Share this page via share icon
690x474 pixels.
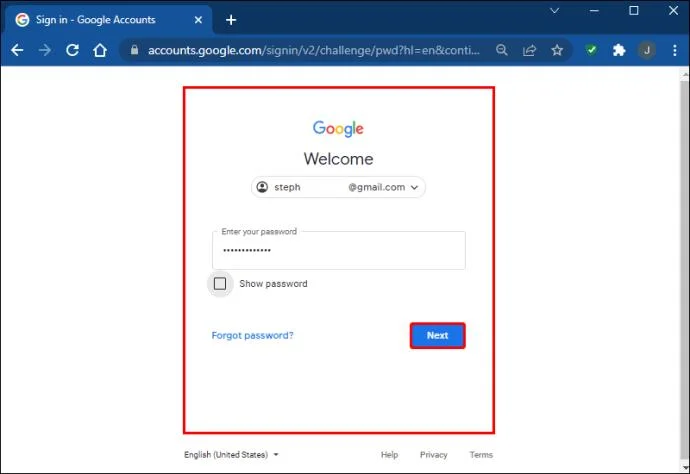529,50
